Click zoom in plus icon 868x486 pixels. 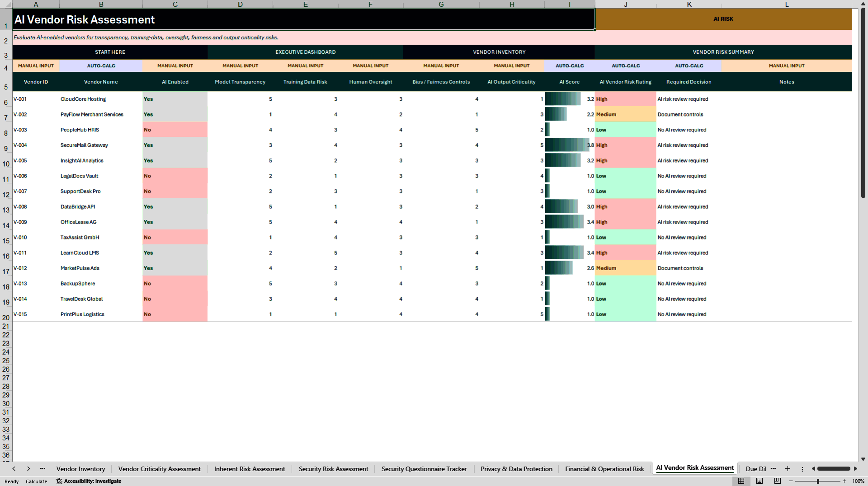tap(844, 481)
